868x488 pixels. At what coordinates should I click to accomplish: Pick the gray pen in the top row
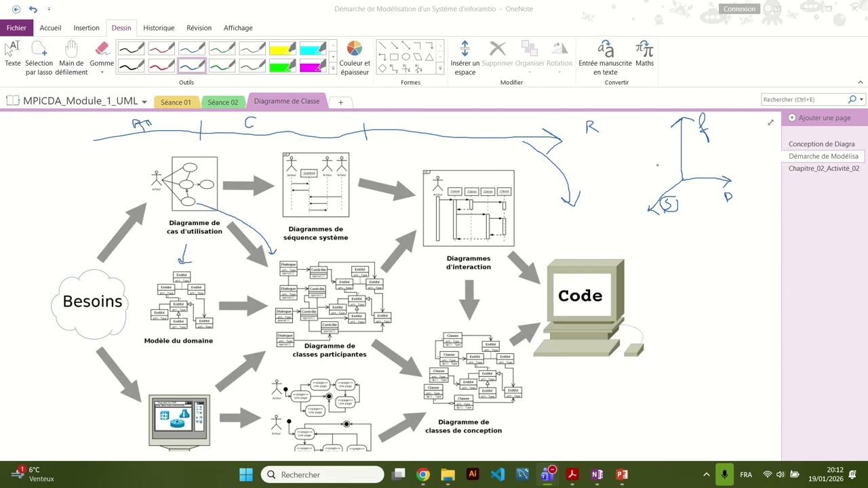pos(253,48)
